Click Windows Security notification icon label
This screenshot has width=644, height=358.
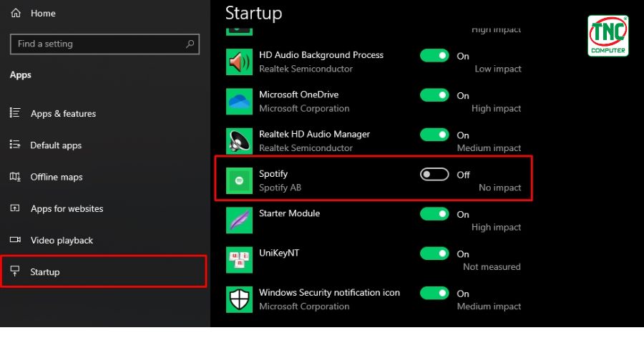point(329,292)
